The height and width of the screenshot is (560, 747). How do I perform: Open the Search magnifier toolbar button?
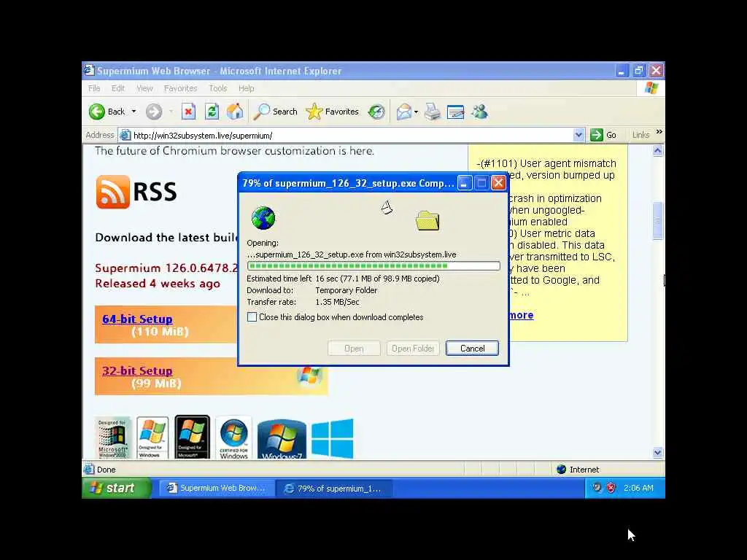pos(275,112)
